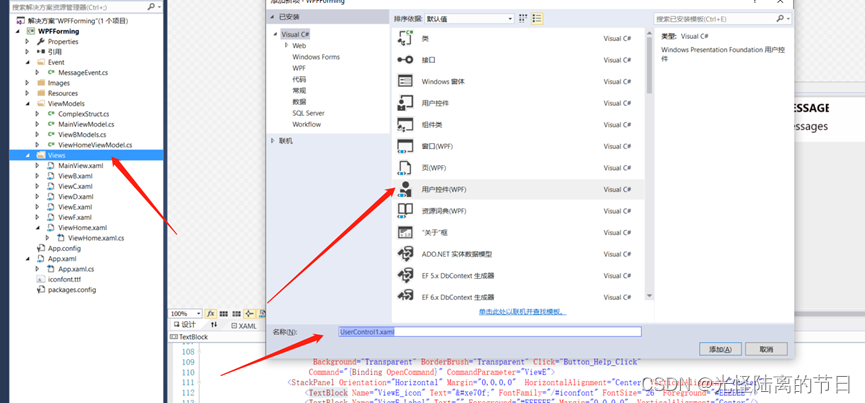
Task: Select the 用户控件 template icon
Action: tap(405, 103)
